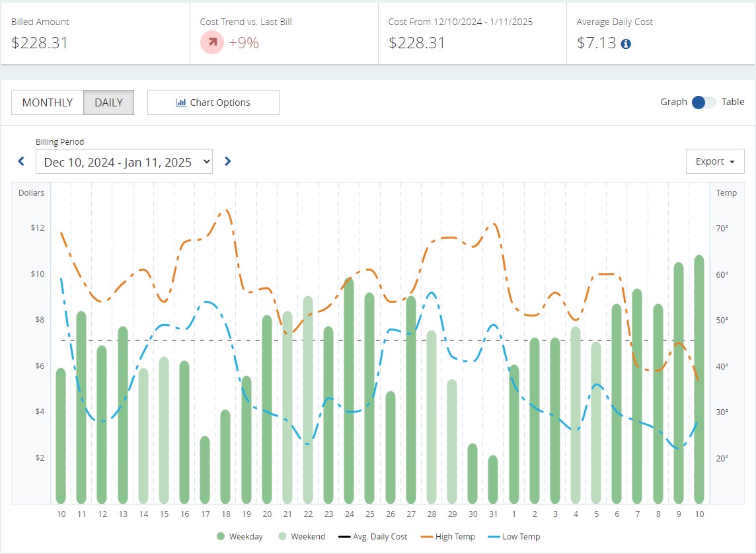Select the DAILY view tab
The image size is (756, 554).
pos(108,102)
